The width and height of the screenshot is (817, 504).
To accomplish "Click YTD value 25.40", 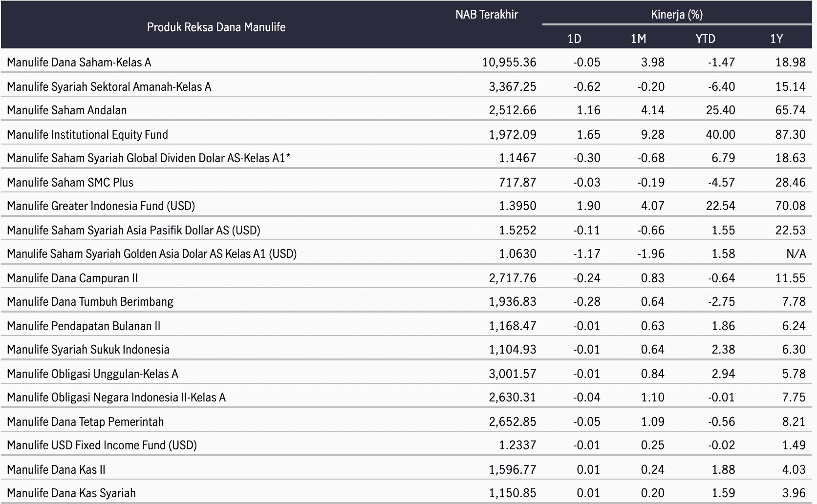I will [720, 110].
